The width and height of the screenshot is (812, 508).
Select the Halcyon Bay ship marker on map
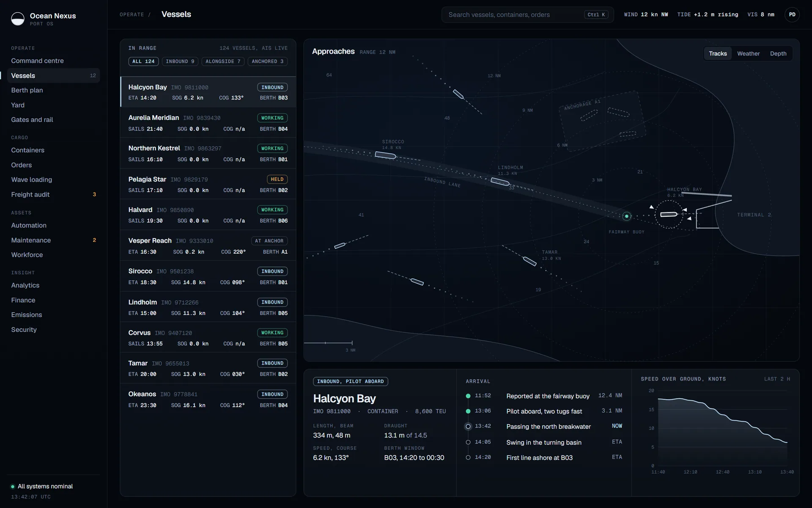669,214
